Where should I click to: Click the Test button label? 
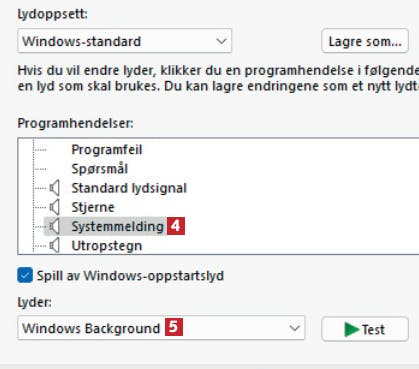[373, 330]
